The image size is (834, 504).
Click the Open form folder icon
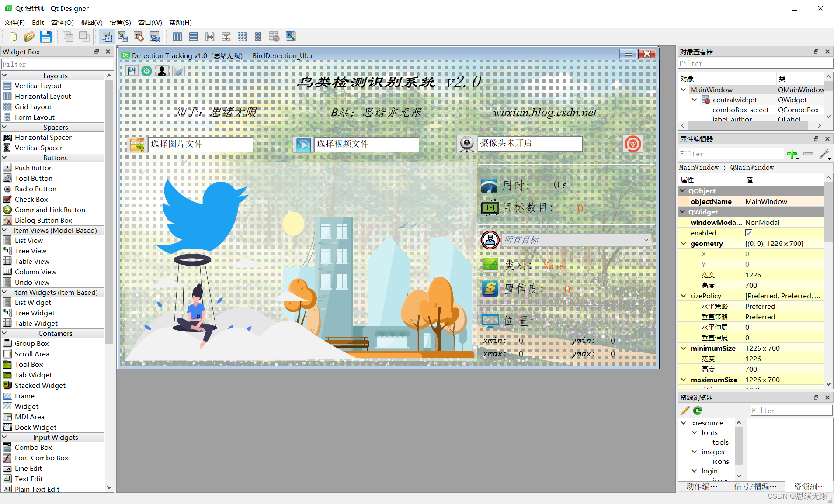(x=29, y=37)
